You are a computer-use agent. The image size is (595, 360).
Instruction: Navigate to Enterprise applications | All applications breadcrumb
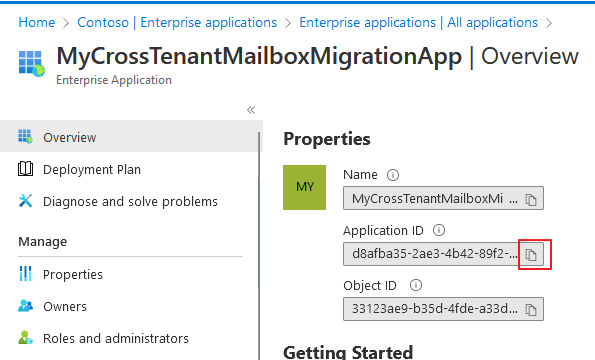click(419, 22)
